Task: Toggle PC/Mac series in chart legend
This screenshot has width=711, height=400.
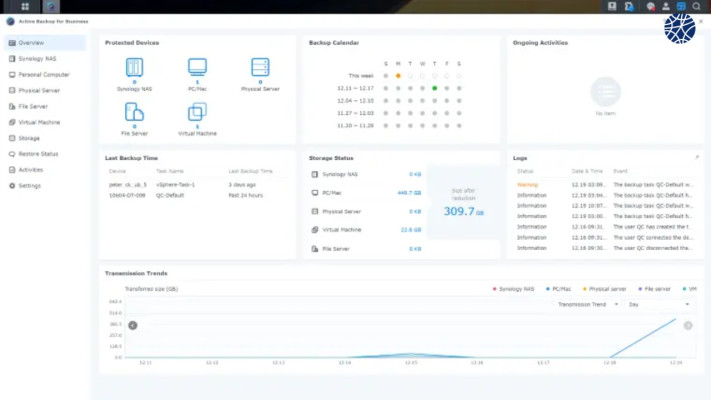Action: coord(558,289)
